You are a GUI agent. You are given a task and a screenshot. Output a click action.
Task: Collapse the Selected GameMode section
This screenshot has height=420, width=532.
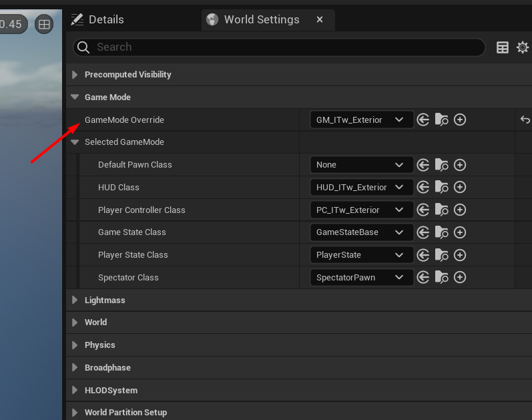pyautogui.click(x=75, y=142)
